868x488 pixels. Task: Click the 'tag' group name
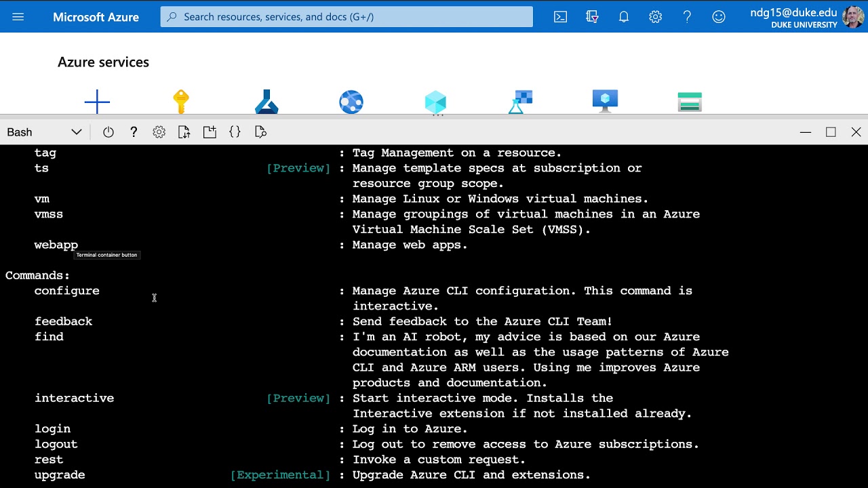tap(45, 152)
